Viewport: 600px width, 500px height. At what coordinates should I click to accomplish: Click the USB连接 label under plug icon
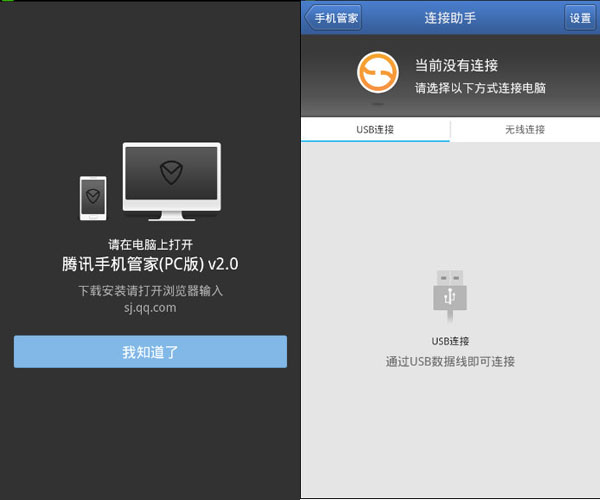pos(450,341)
